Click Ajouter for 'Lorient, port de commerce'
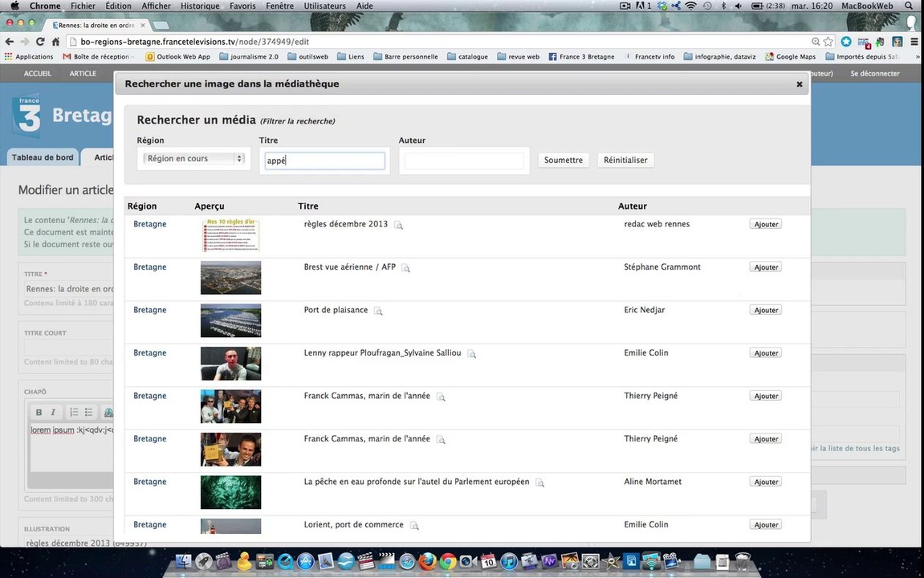The image size is (924, 578). [766, 525]
